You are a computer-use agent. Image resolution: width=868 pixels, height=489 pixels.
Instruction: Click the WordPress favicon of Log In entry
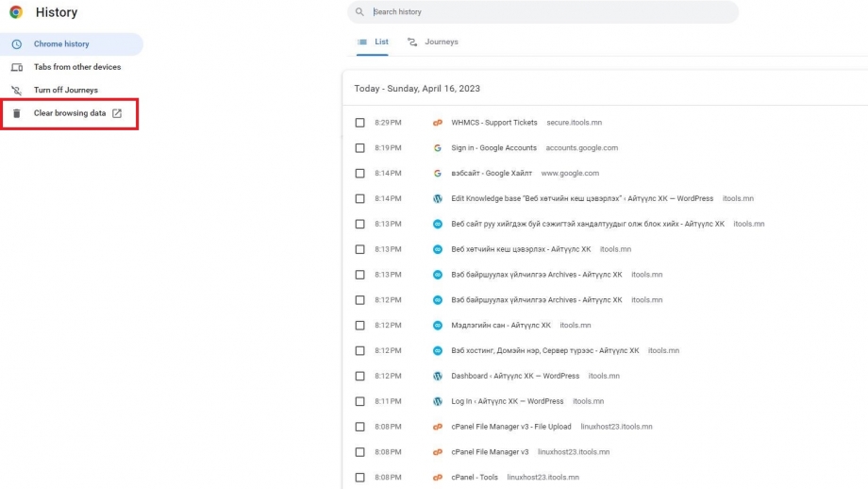(x=438, y=401)
